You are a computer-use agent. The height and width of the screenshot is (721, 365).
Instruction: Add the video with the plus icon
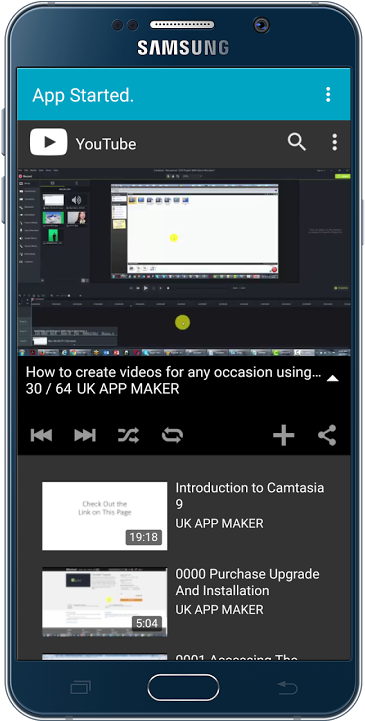click(284, 435)
